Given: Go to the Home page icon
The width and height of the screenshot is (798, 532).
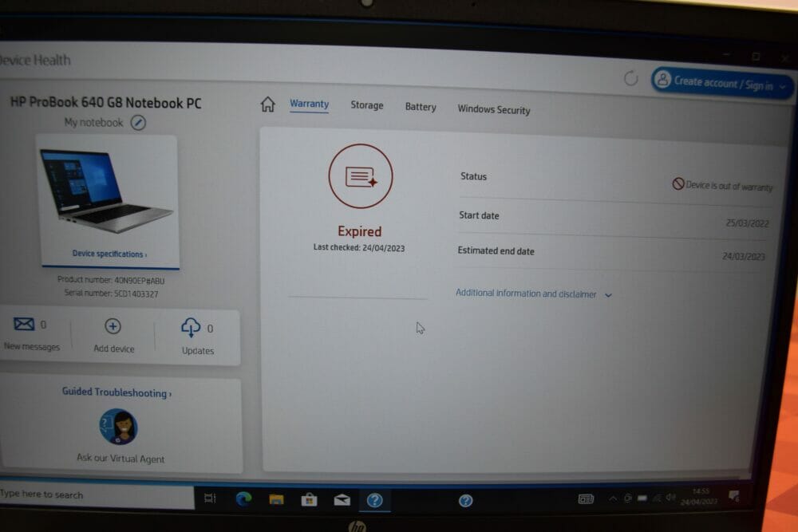Looking at the screenshot, I should 267,104.
